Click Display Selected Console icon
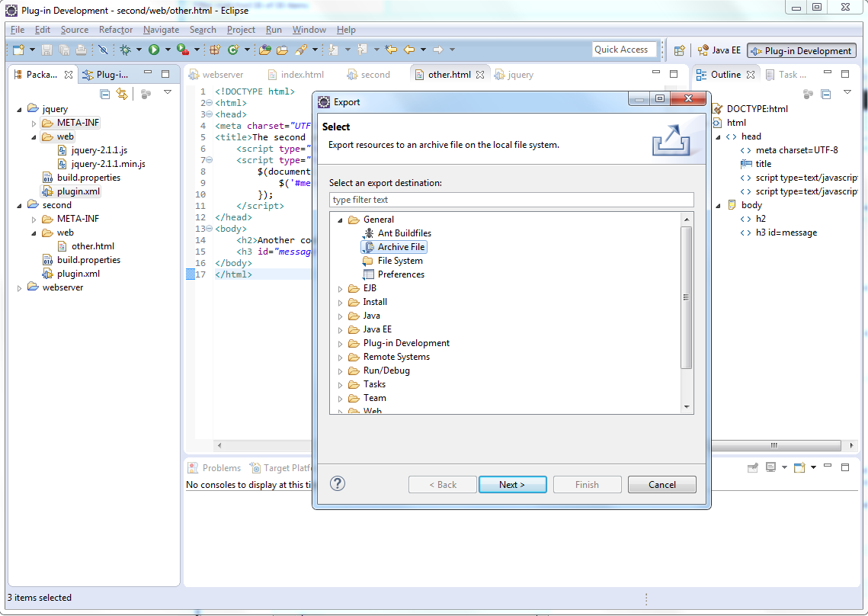Viewport: 868px width, 616px height. pos(770,468)
